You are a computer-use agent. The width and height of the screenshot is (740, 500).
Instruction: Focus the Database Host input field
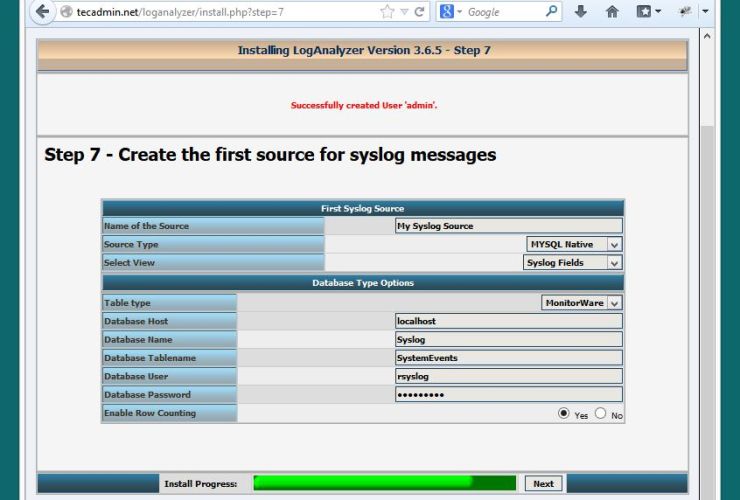point(508,322)
